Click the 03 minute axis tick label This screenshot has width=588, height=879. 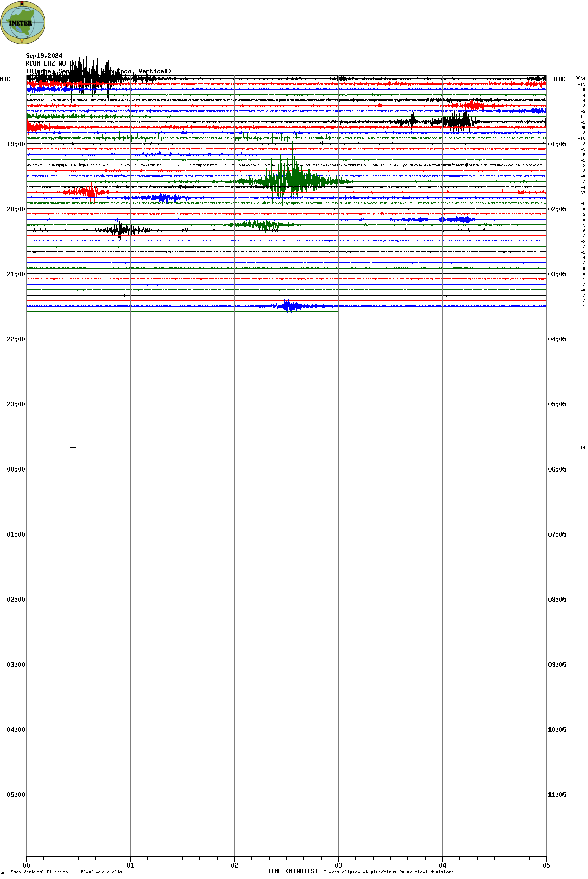[338, 865]
